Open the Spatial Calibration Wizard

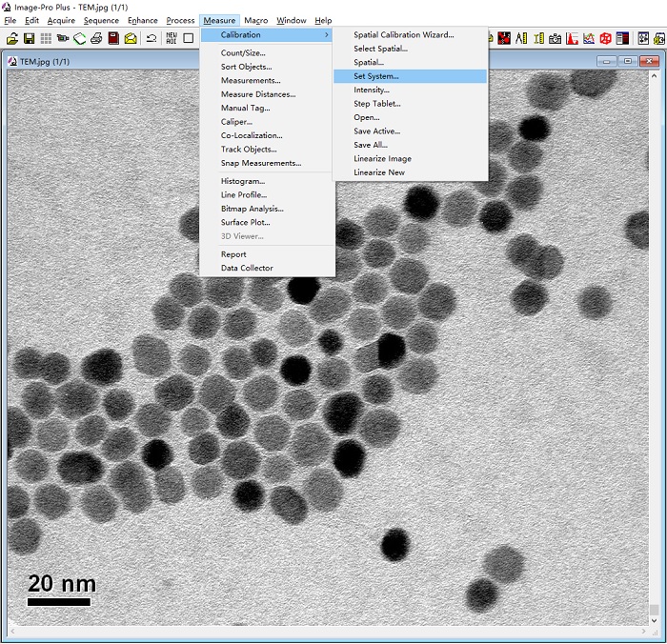404,35
